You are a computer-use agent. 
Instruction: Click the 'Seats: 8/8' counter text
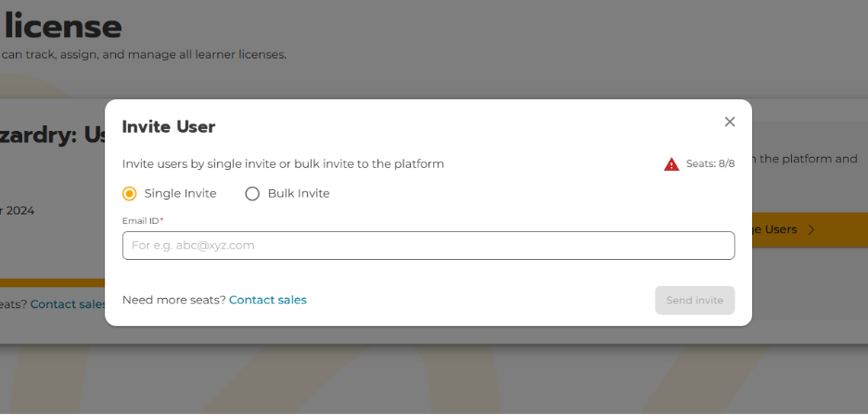coord(710,164)
